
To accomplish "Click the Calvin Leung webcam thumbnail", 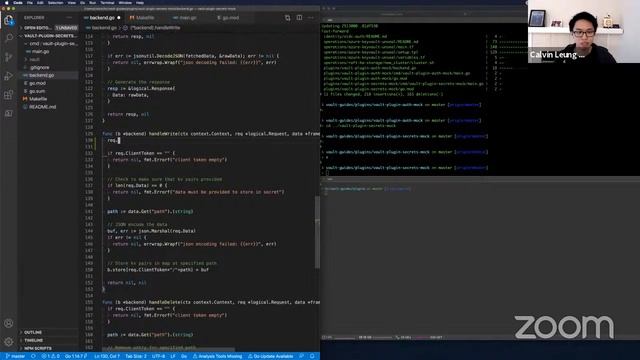I will point(584,31).
